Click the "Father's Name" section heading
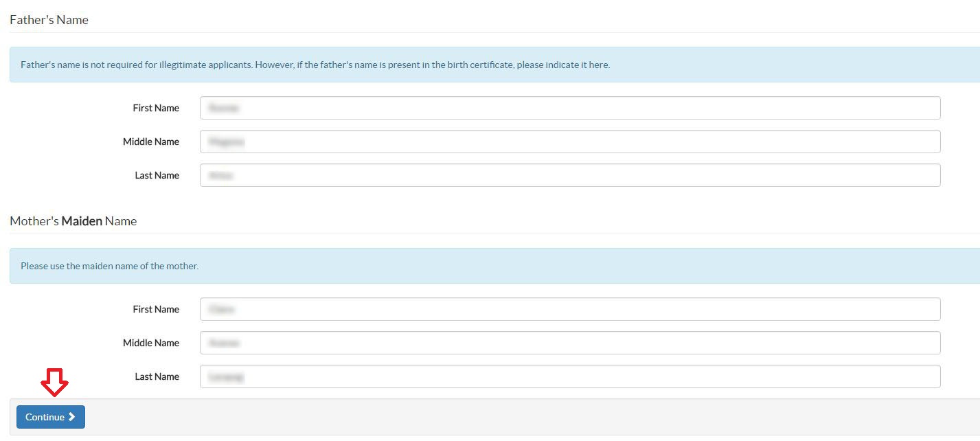Viewport: 980px width, 441px height. coord(49,20)
